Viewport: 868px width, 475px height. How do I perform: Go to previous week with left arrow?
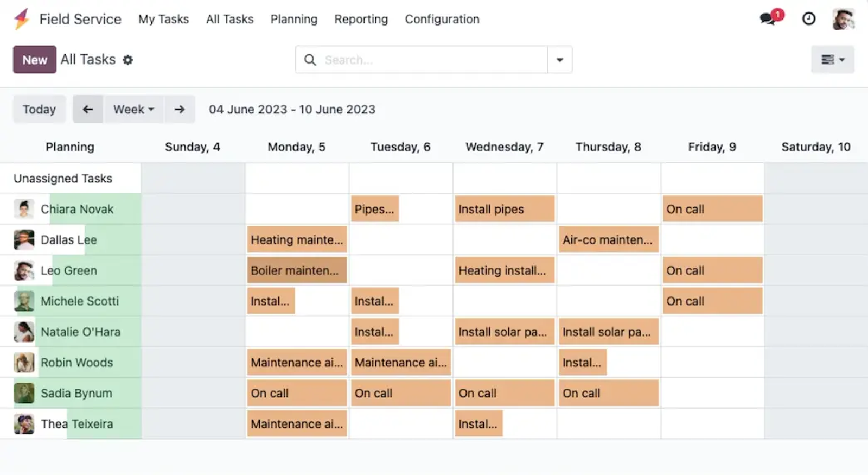pos(87,109)
